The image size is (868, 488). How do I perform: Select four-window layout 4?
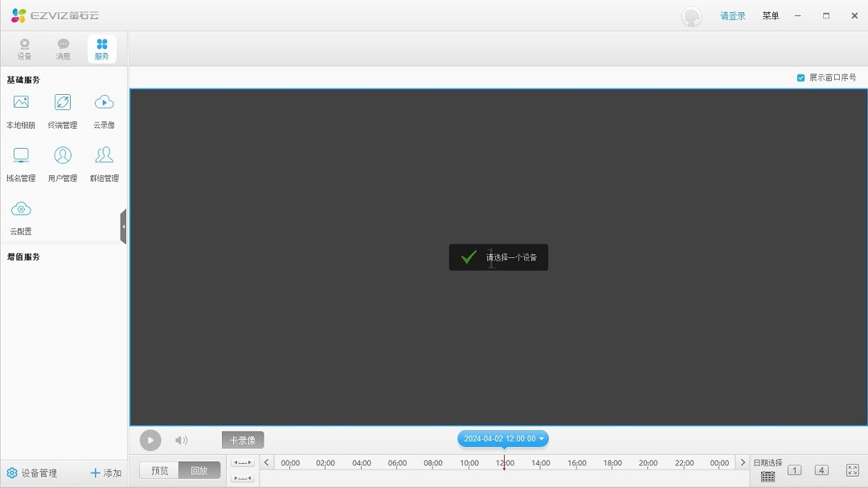[821, 470]
